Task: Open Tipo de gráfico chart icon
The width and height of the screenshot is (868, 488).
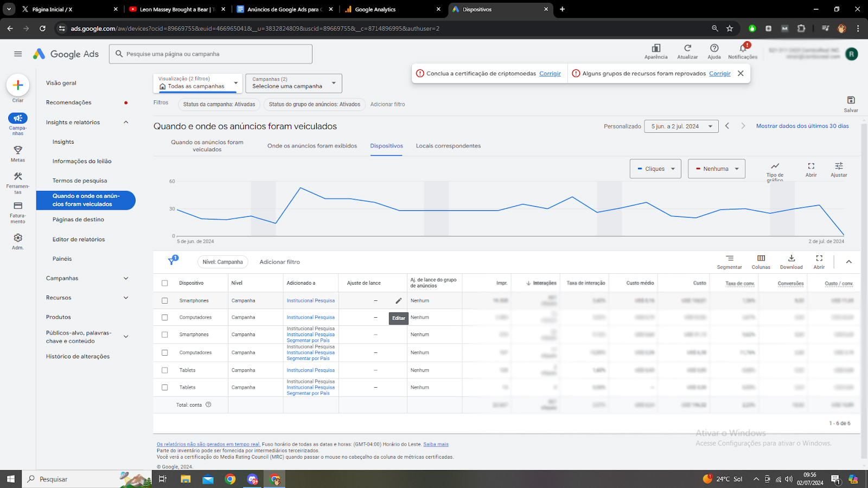Action: tap(775, 166)
